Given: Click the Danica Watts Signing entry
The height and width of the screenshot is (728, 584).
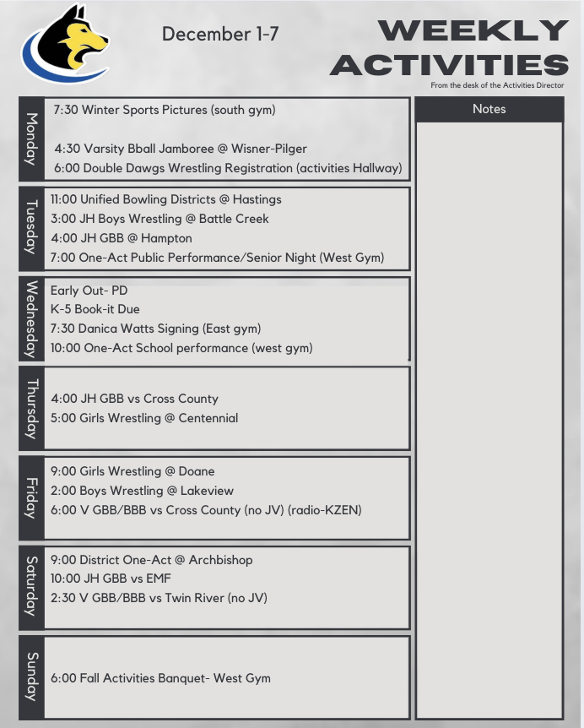Looking at the screenshot, I should coord(155,329).
